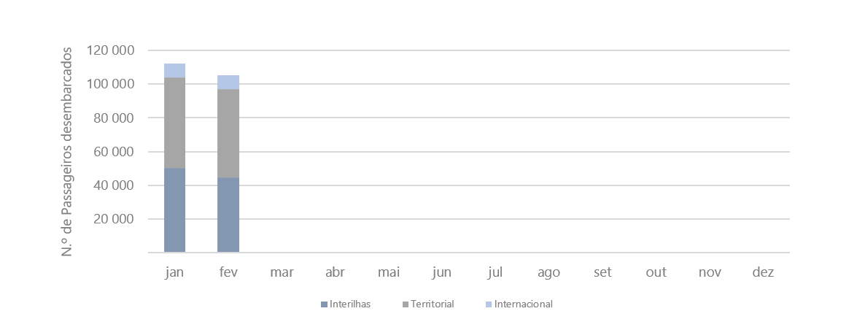Select the Territorial legend label
This screenshot has width=868, height=330.
click(x=432, y=304)
